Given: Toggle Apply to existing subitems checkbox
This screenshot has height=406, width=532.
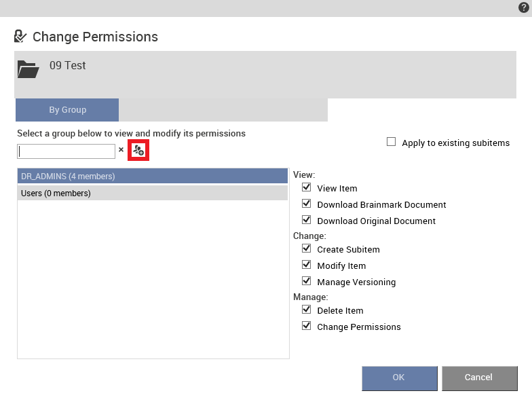Looking at the screenshot, I should [391, 141].
